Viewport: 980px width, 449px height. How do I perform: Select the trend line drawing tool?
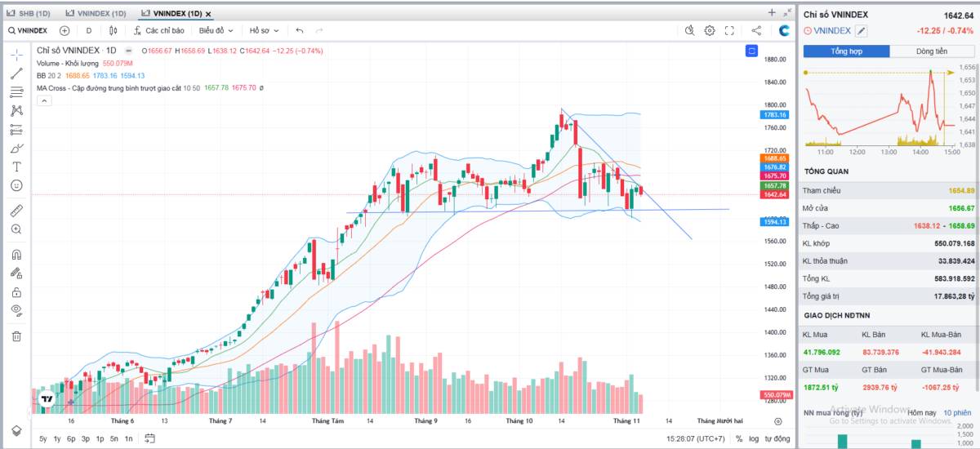(16, 73)
